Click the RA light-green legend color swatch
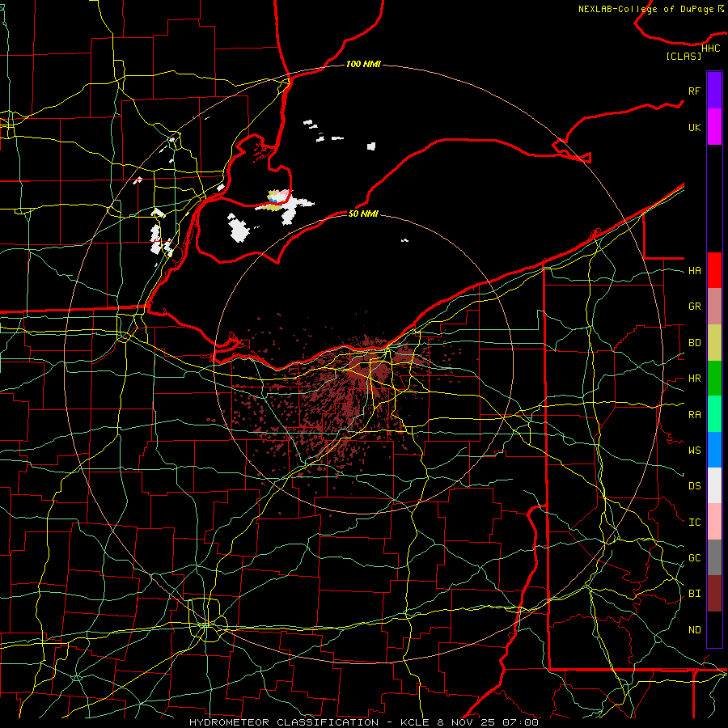Image resolution: width=728 pixels, height=728 pixels. (x=714, y=414)
